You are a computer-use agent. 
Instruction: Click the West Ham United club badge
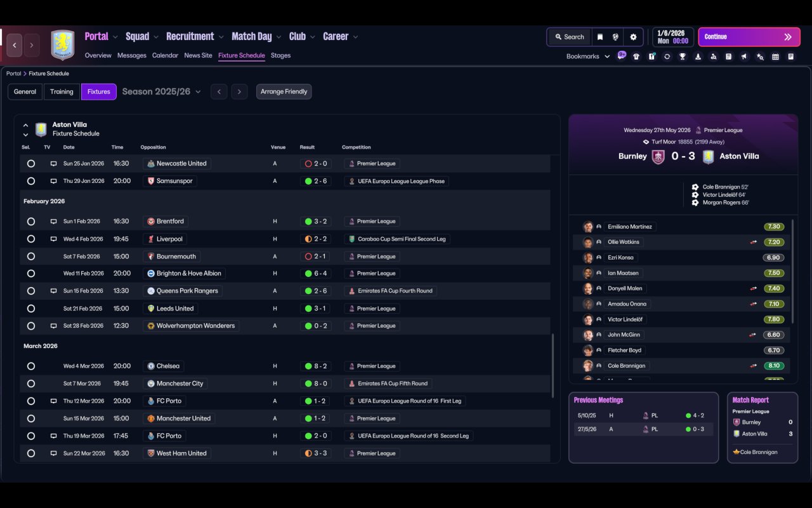(151, 453)
